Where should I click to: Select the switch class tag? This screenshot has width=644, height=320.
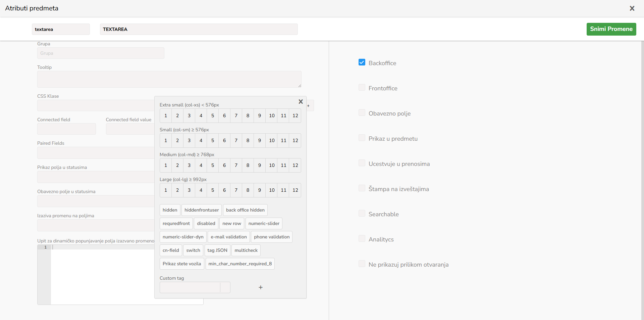(x=193, y=250)
